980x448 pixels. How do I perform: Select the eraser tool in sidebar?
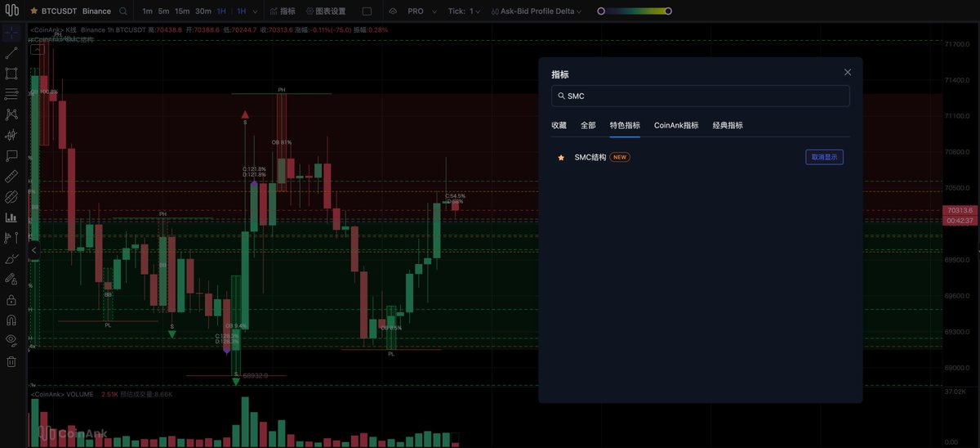pos(11,197)
